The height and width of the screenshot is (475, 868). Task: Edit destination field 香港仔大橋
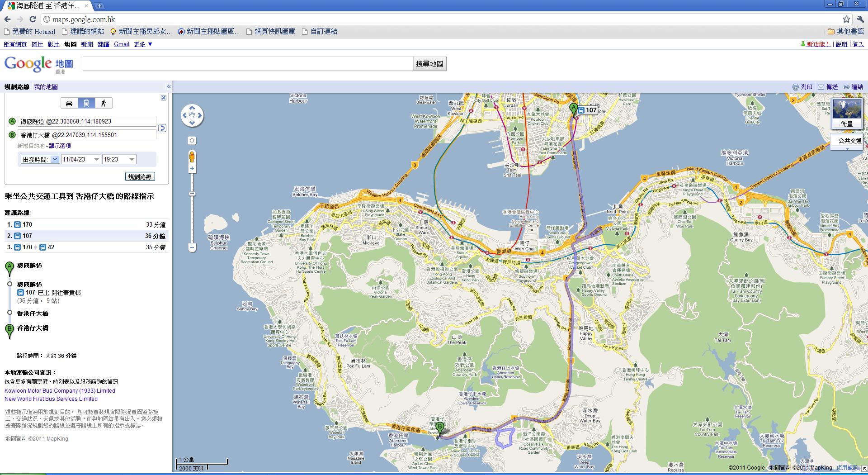[87, 135]
